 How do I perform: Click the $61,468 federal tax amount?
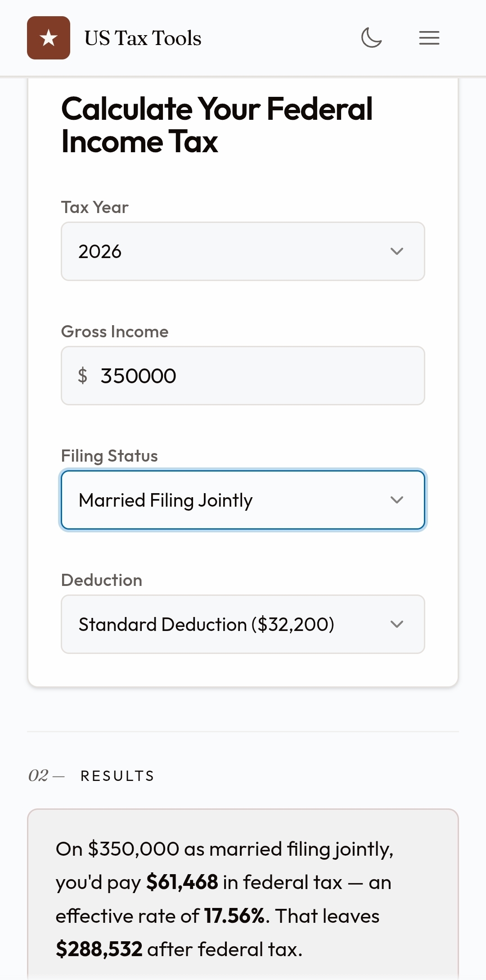pyautogui.click(x=182, y=882)
